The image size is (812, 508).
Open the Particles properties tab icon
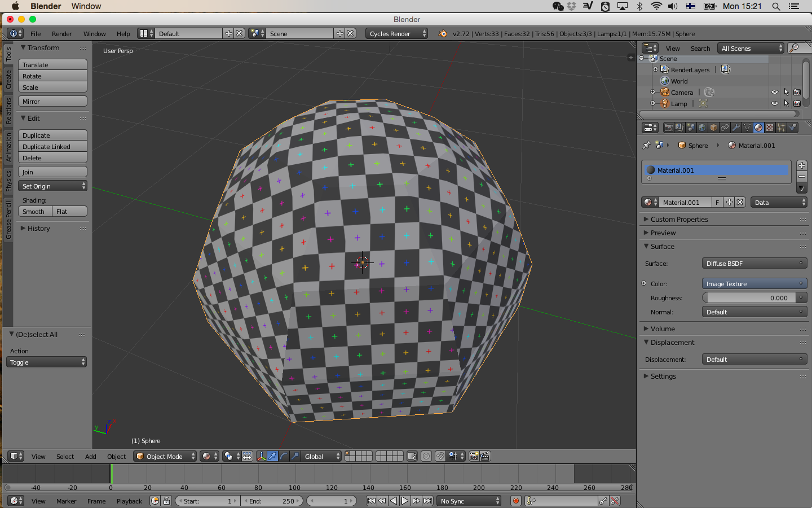click(781, 128)
